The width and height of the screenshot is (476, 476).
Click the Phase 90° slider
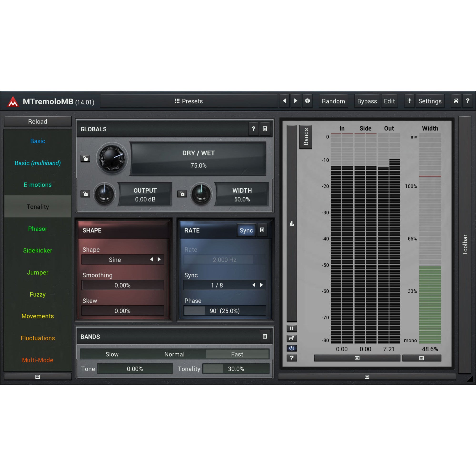pos(225,311)
